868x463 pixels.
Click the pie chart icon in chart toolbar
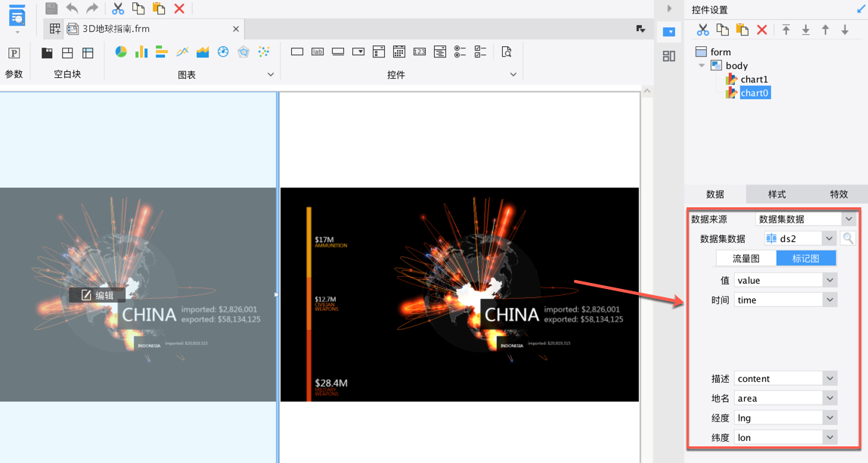(121, 51)
